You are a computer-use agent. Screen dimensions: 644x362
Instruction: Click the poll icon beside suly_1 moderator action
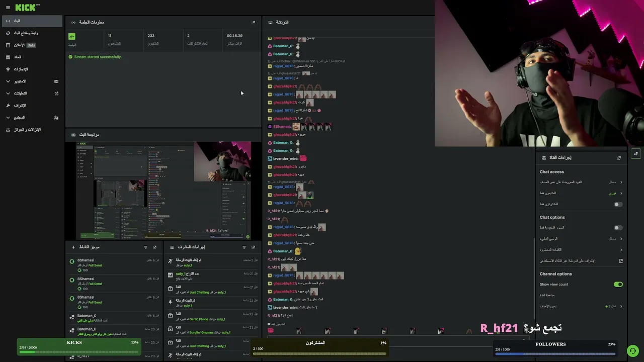(x=171, y=275)
